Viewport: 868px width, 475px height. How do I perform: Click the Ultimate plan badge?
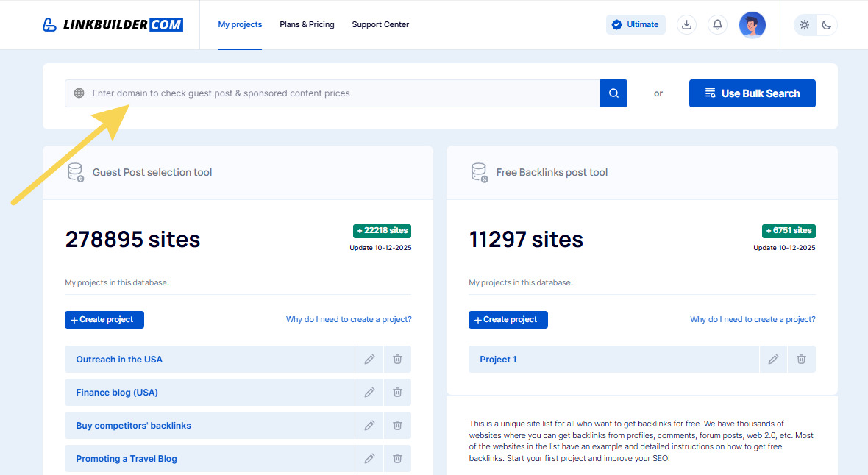pos(636,24)
